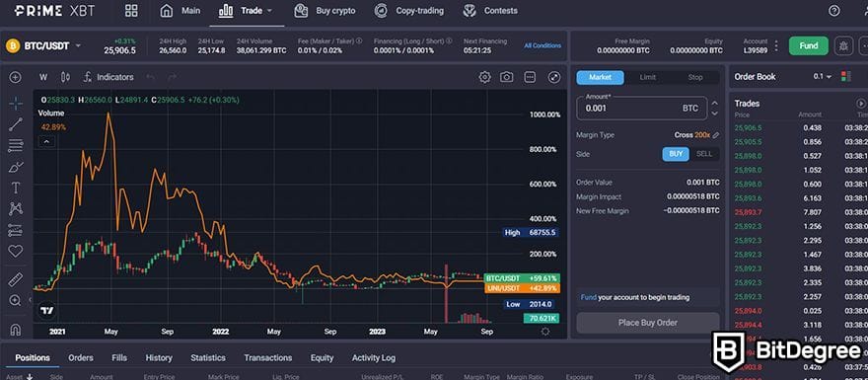Select the zoom in tool
Screen dimensions: 868x380
[16, 301]
